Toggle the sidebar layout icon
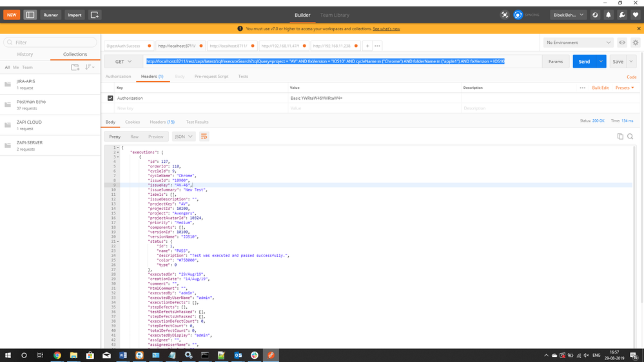Image resolution: width=644 pixels, height=362 pixels. coord(30,15)
